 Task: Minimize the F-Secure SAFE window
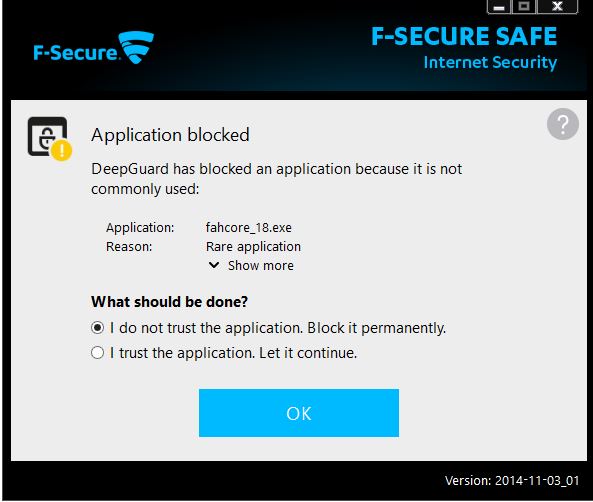pos(499,7)
